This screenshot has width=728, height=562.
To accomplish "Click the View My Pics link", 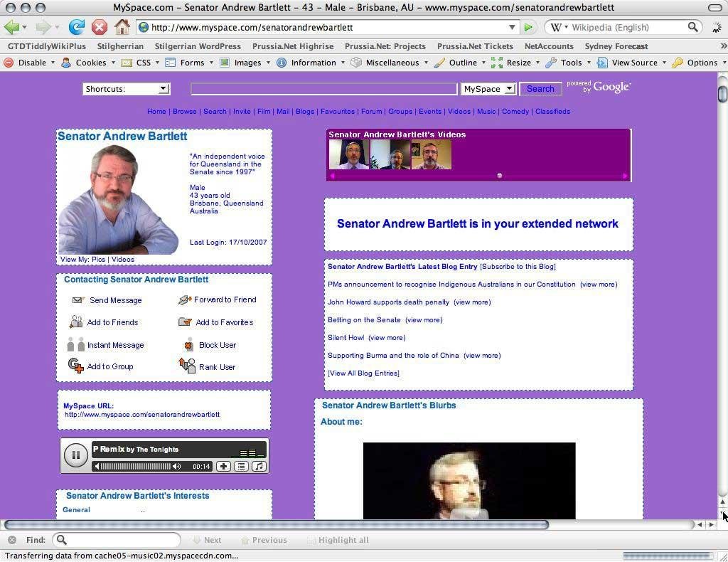I will [x=98, y=259].
